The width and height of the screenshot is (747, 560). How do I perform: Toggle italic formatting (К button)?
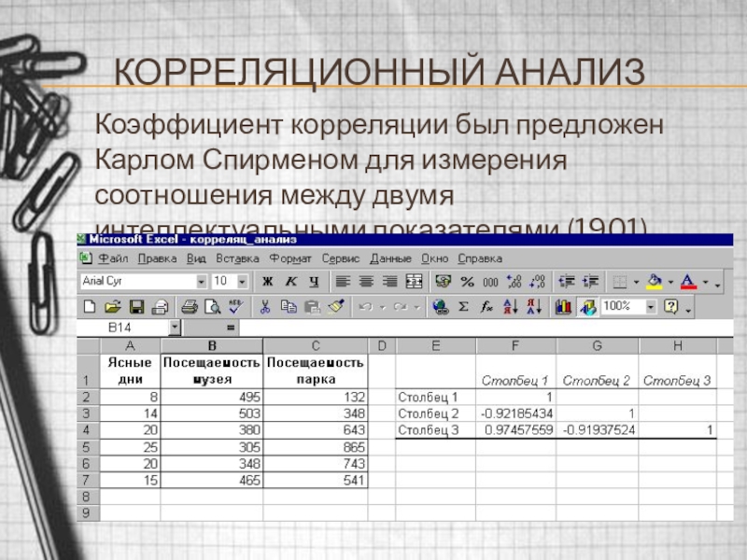290,281
